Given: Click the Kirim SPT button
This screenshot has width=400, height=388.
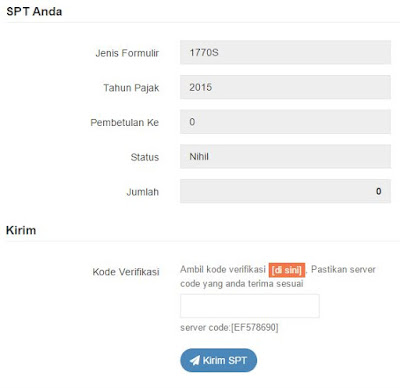Looking at the screenshot, I should tap(219, 360).
